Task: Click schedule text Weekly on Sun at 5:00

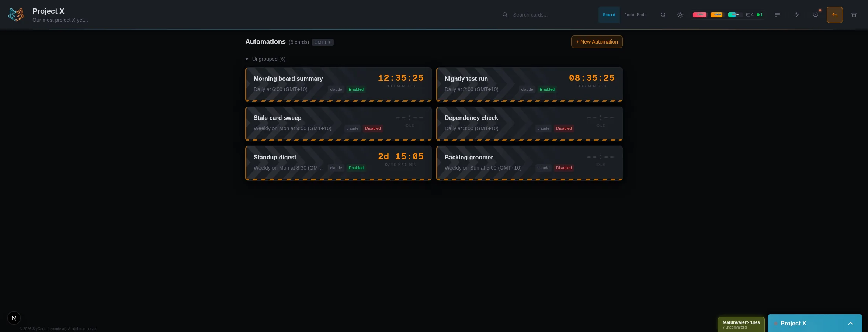Action: 483,168
